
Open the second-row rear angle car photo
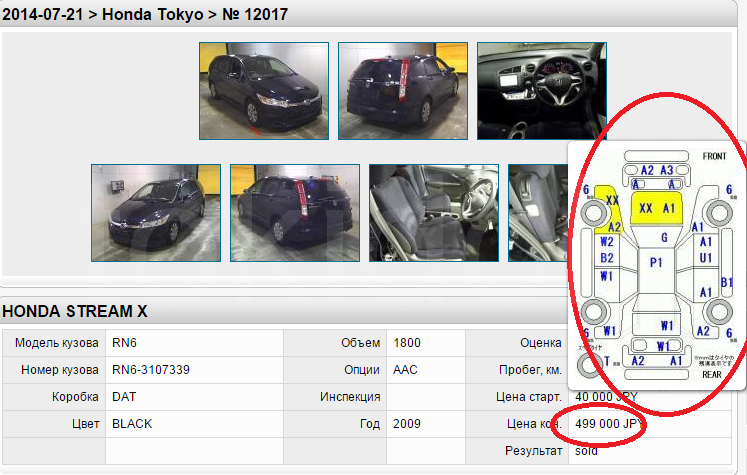pyautogui.click(x=295, y=213)
